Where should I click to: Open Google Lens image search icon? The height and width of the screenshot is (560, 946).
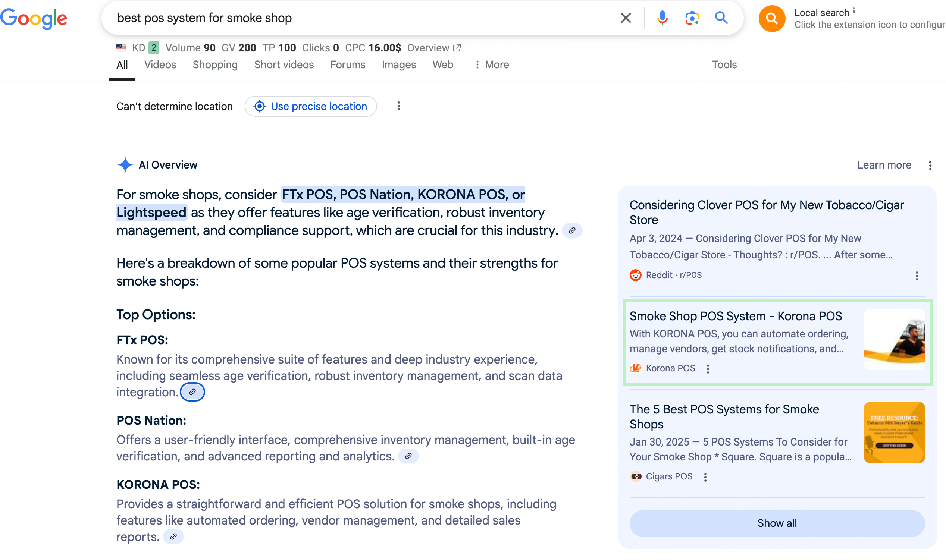point(692,18)
